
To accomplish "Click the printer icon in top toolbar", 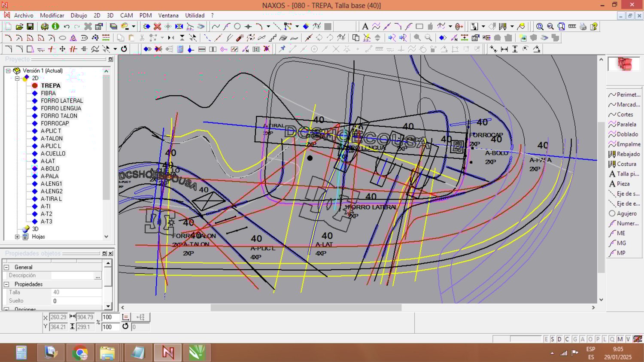I will pos(583,27).
